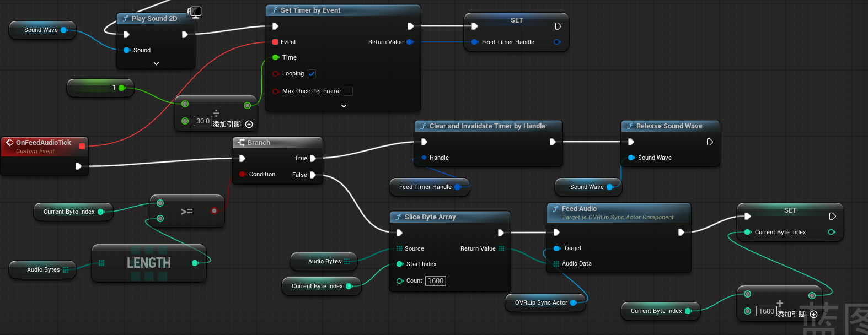Select the Feed Audio node title
The height and width of the screenshot is (335, 868).
pos(579,209)
